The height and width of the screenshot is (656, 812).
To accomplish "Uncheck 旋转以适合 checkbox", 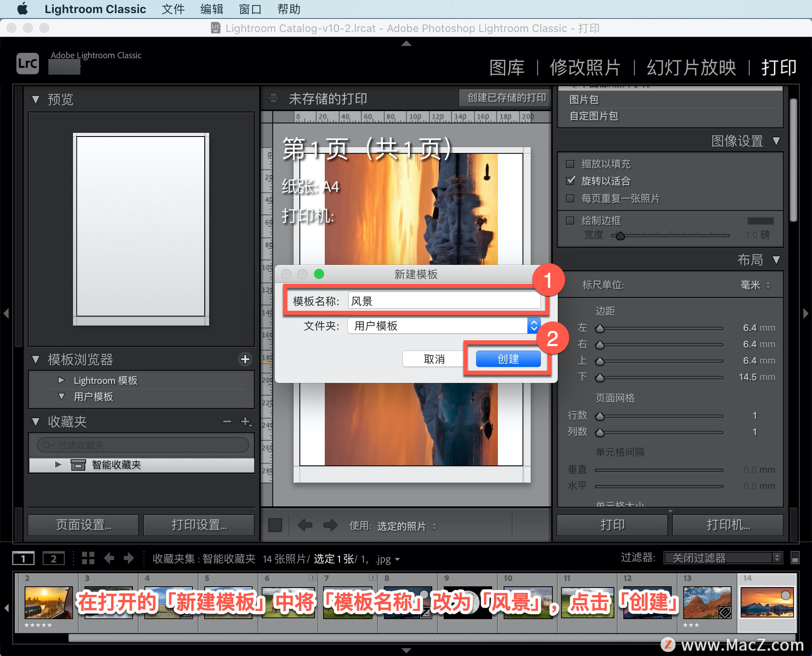I will click(x=570, y=181).
